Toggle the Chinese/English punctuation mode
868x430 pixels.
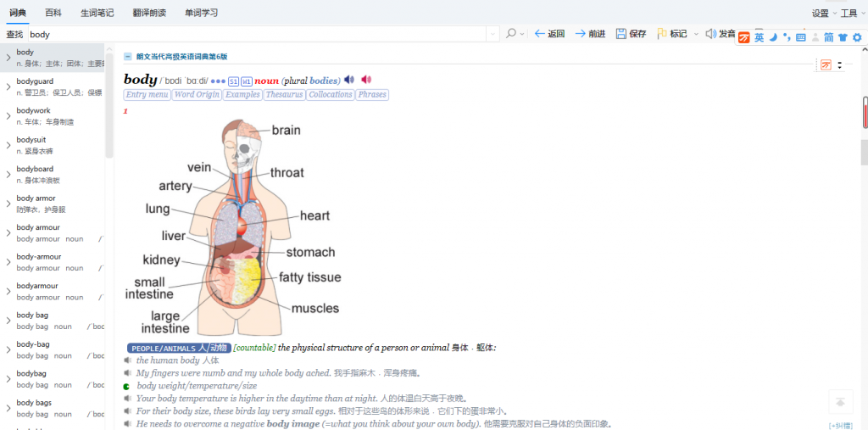click(787, 37)
